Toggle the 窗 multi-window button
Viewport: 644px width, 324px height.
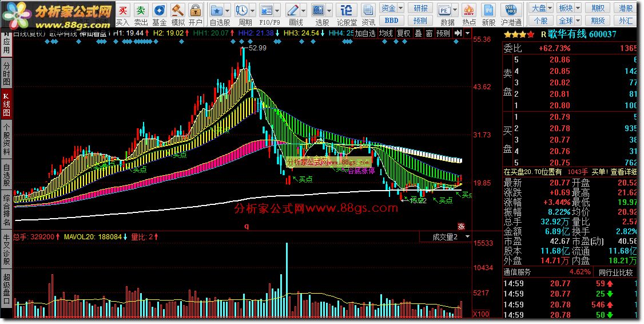pyautogui.click(x=429, y=33)
